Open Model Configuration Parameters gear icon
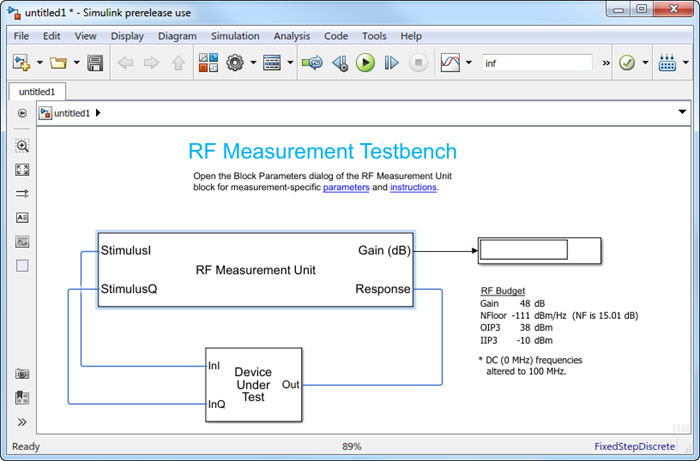 coord(235,63)
